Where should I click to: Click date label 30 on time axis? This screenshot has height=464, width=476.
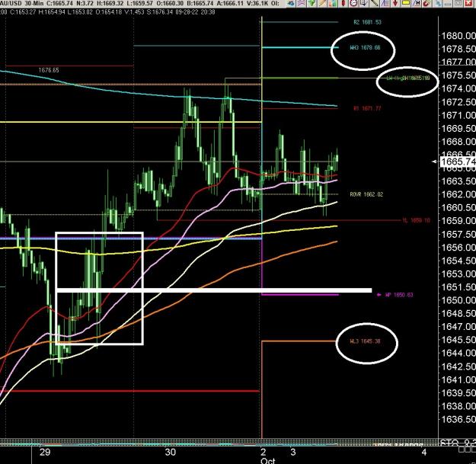171,452
